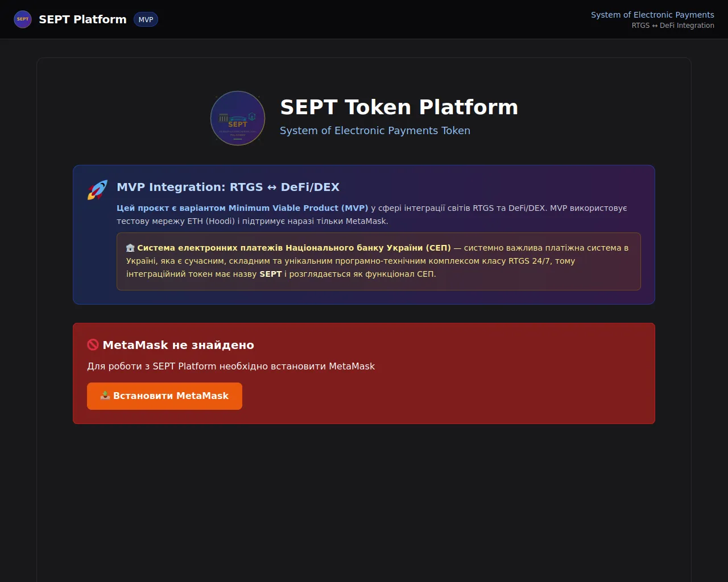The height and width of the screenshot is (582, 728).
Task: Click the small SEPT logo in header
Action: 23,19
